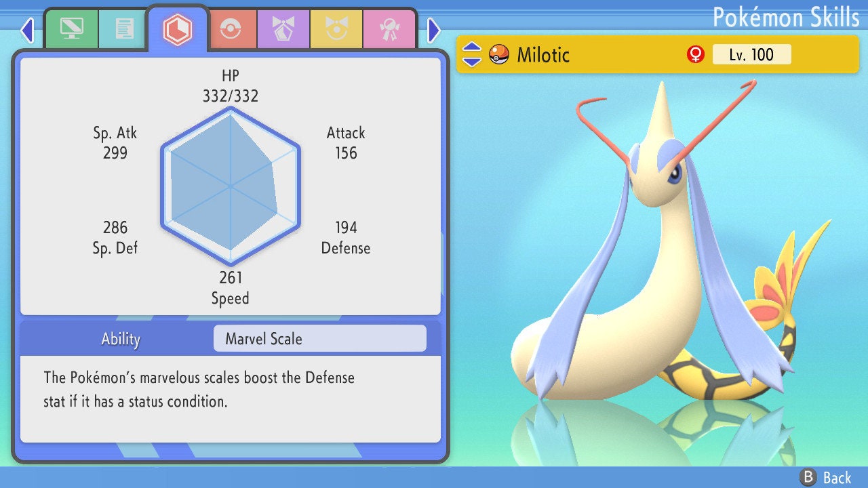Select the Lv. 100 level box
The image size is (868, 488).
coord(751,54)
